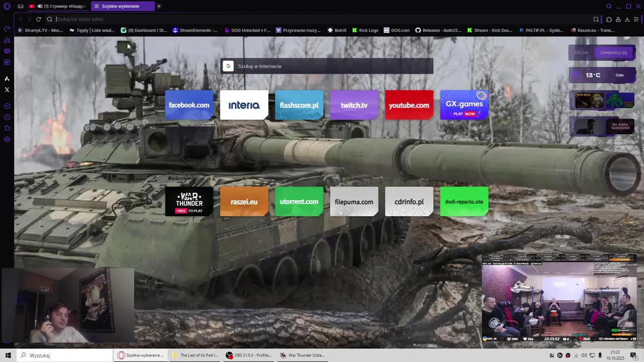Switch to War Thunder taskbar item

pyautogui.click(x=303, y=355)
